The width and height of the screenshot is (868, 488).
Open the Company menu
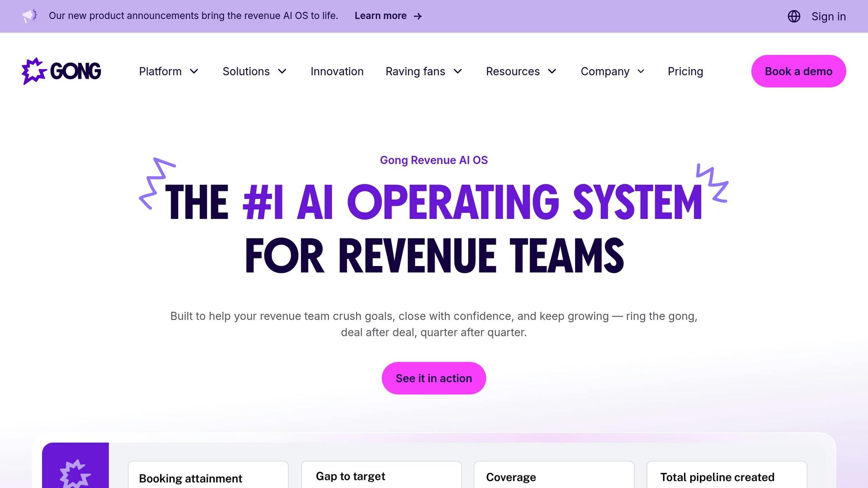coord(612,72)
